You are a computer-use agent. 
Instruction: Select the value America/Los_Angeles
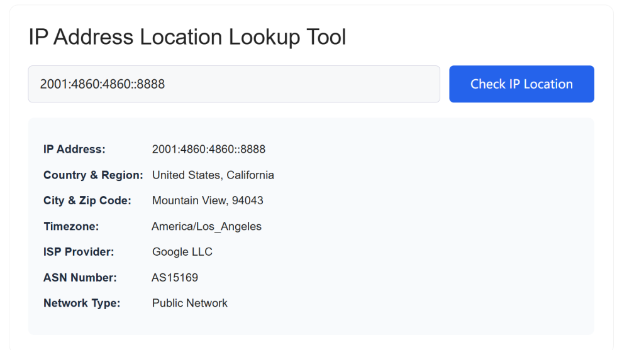[206, 226]
